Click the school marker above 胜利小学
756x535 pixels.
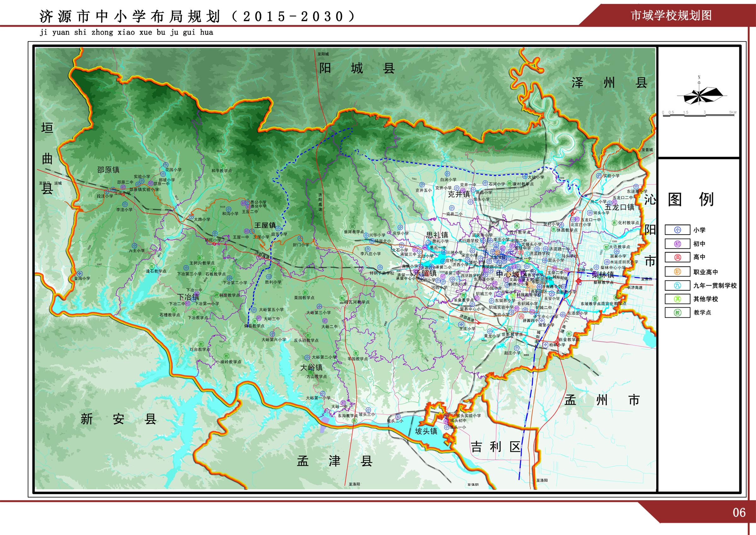click(269, 277)
